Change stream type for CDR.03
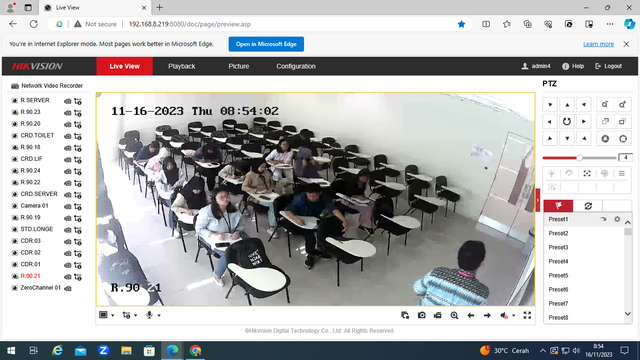Image resolution: width=640 pixels, height=360 pixels. click(78, 242)
